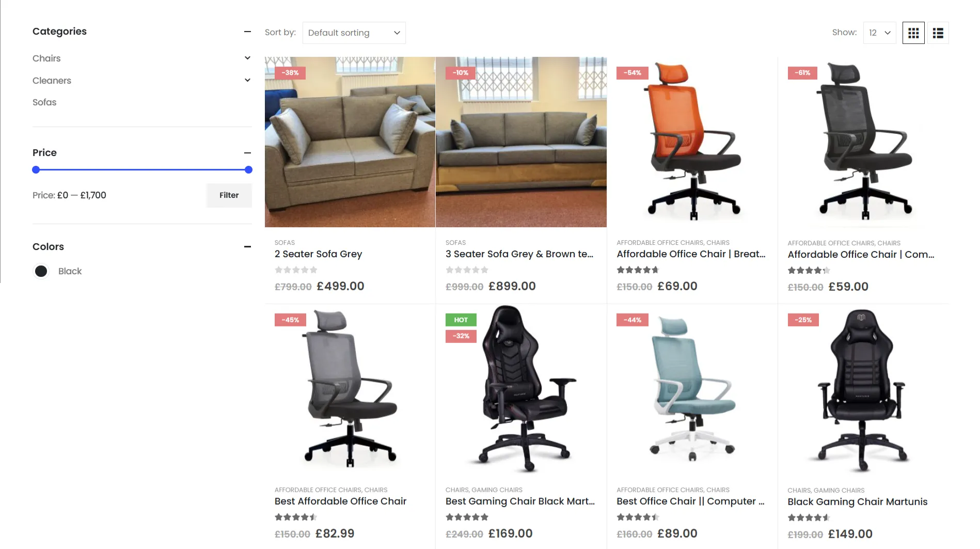This screenshot has height=549, width=980.
Task: Switch to list view layout icon
Action: [938, 33]
